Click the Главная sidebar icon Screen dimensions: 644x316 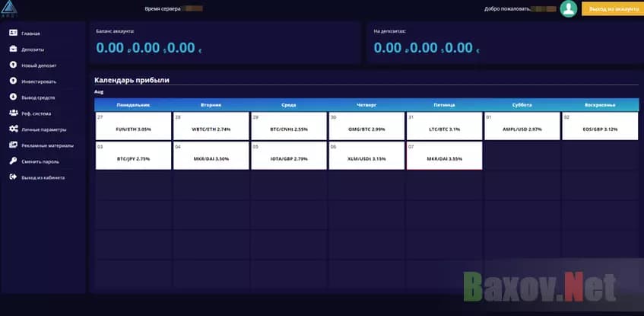coord(14,34)
